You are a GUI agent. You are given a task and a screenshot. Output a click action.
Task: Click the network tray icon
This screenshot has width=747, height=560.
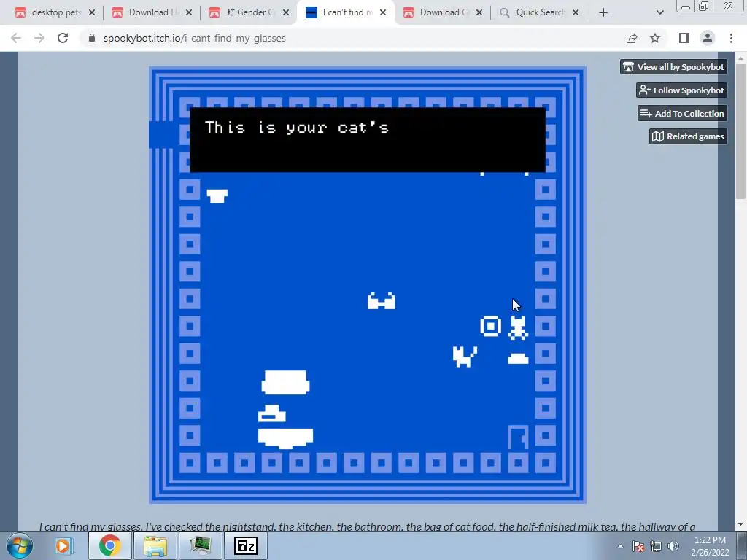coord(656,546)
